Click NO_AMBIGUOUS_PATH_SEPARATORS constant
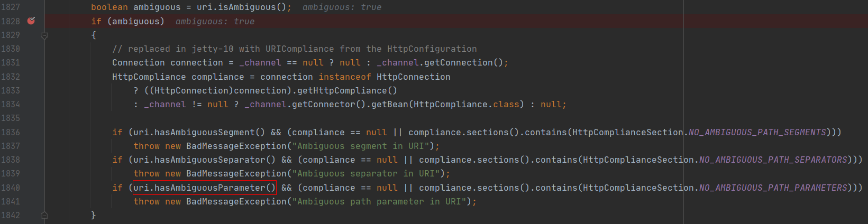Screen dimensions: 868x224 pyautogui.click(x=773, y=160)
